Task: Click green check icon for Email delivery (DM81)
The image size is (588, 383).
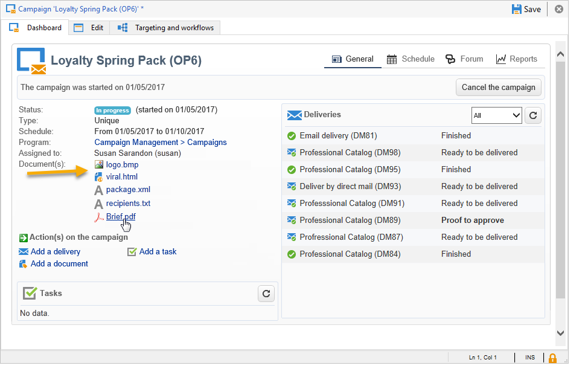Action: coord(292,136)
